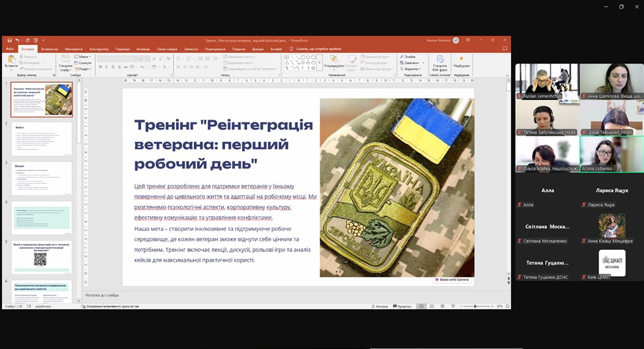Open the font name combo box
Image resolution: width=644 pixels, height=349 pixels.
(x=116, y=59)
